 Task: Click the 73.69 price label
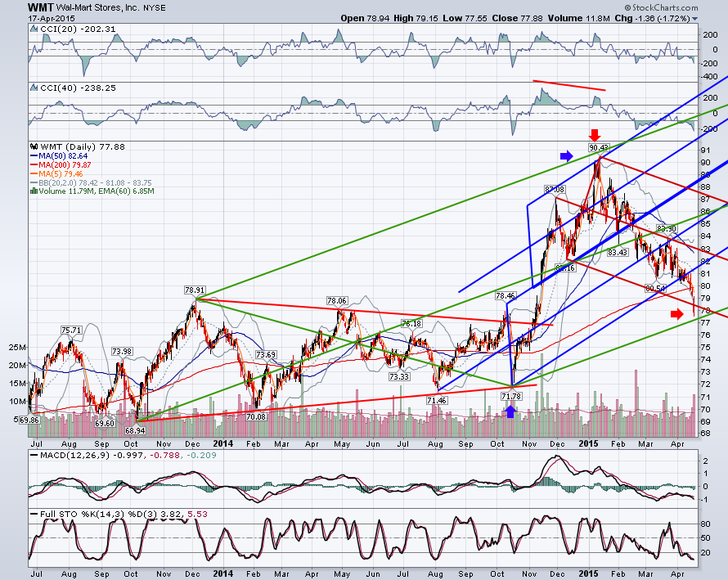266,355
